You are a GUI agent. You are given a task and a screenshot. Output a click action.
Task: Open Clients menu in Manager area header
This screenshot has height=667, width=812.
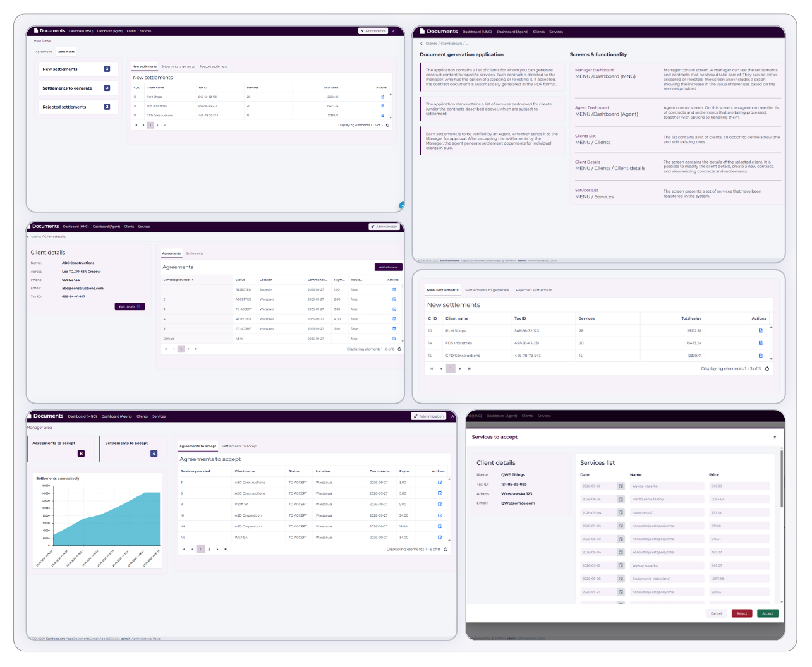142,416
